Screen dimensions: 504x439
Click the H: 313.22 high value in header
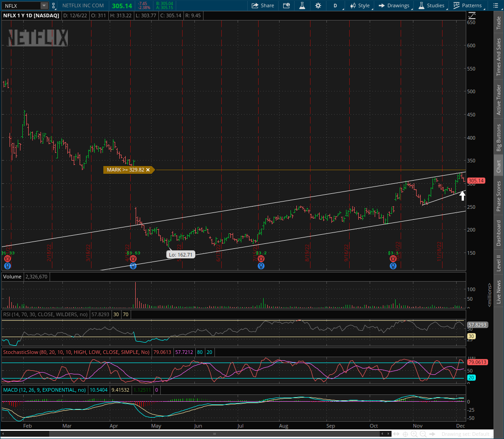tap(121, 15)
